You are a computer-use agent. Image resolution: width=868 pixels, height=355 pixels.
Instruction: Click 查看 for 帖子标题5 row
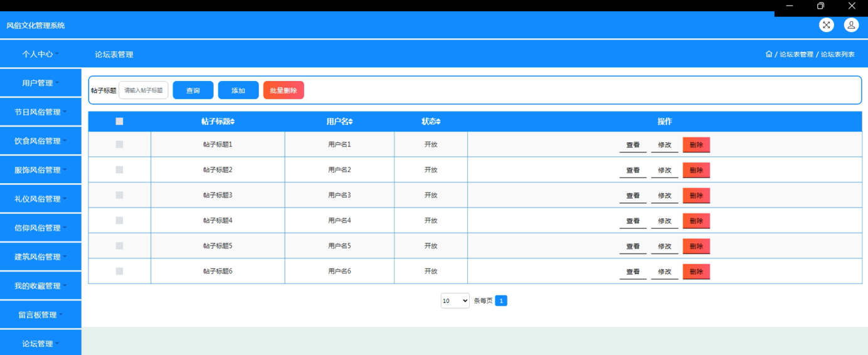(633, 246)
